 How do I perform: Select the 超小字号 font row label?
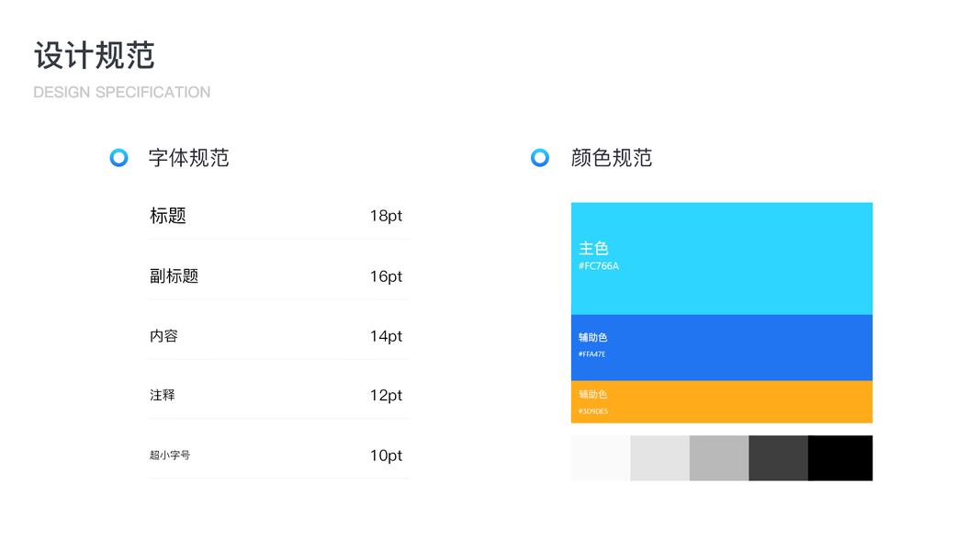170,455
